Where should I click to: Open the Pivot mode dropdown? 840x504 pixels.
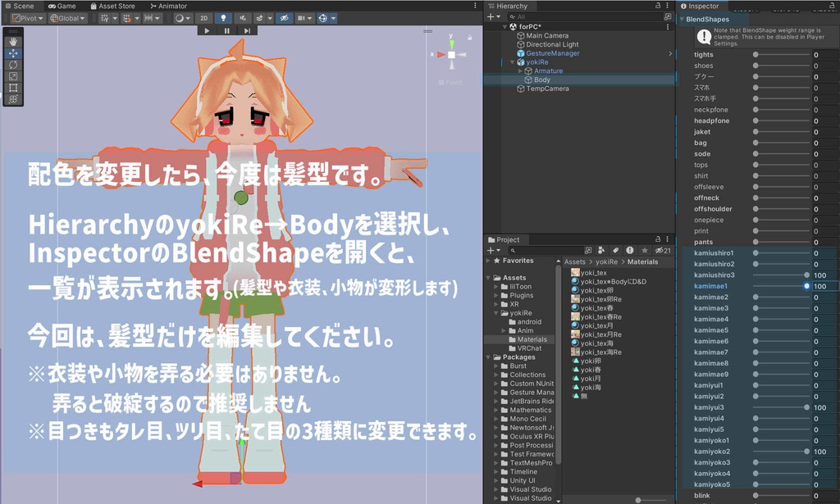coord(29,17)
